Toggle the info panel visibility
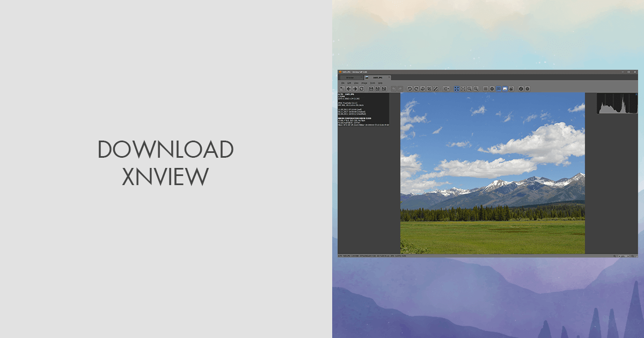 click(498, 88)
